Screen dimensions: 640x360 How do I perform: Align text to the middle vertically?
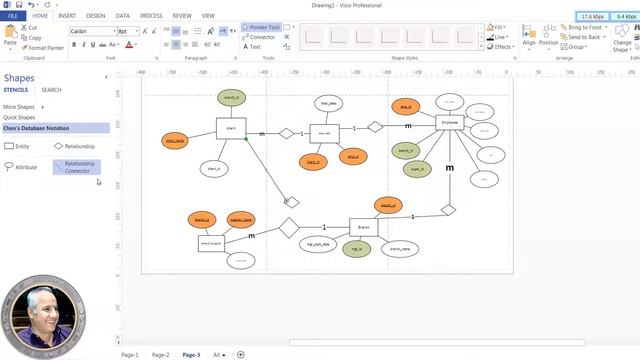pos(176,31)
